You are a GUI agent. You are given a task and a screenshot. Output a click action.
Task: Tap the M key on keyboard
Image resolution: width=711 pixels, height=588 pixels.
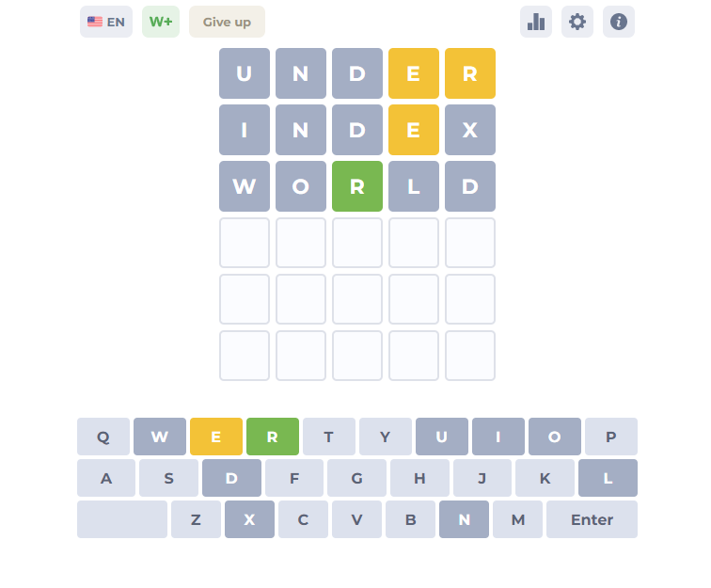click(x=517, y=519)
